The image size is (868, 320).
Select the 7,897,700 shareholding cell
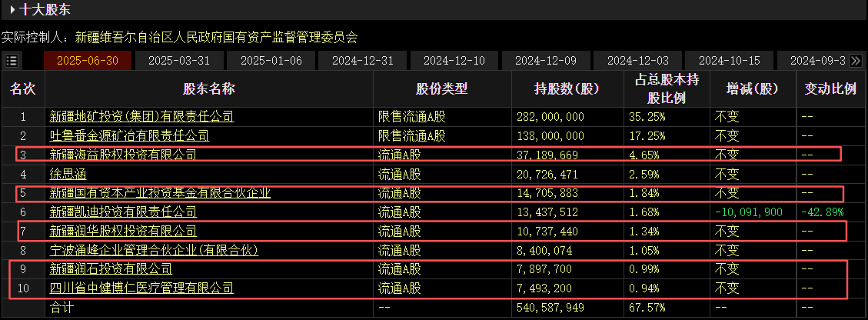point(544,269)
